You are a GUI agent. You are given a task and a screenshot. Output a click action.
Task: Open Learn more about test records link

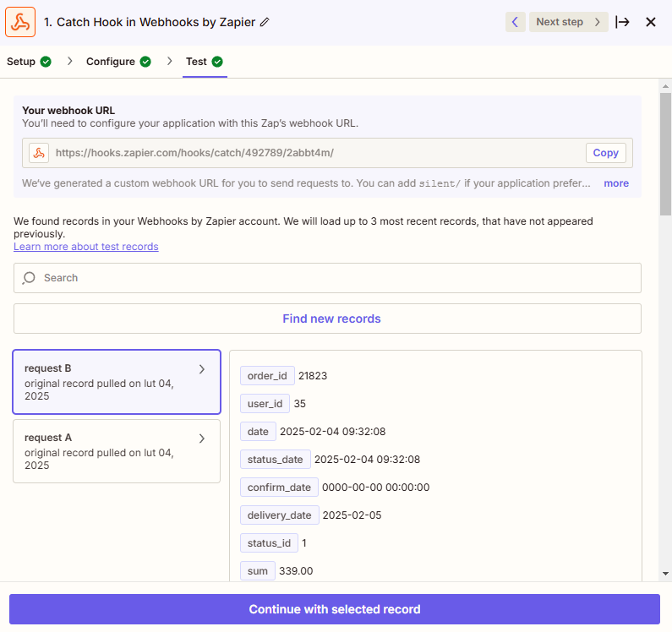86,247
